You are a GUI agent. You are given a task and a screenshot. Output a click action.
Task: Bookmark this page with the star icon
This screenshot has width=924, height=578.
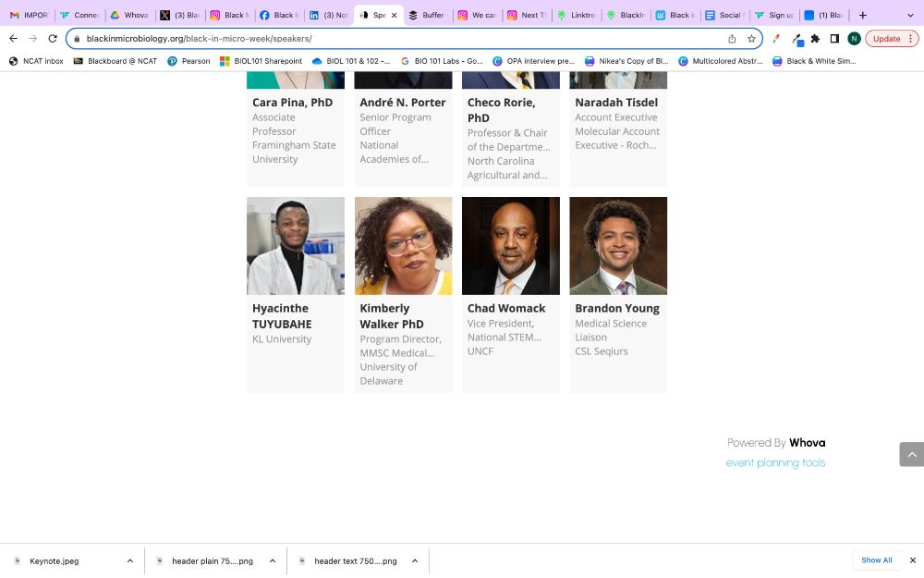[x=751, y=39]
